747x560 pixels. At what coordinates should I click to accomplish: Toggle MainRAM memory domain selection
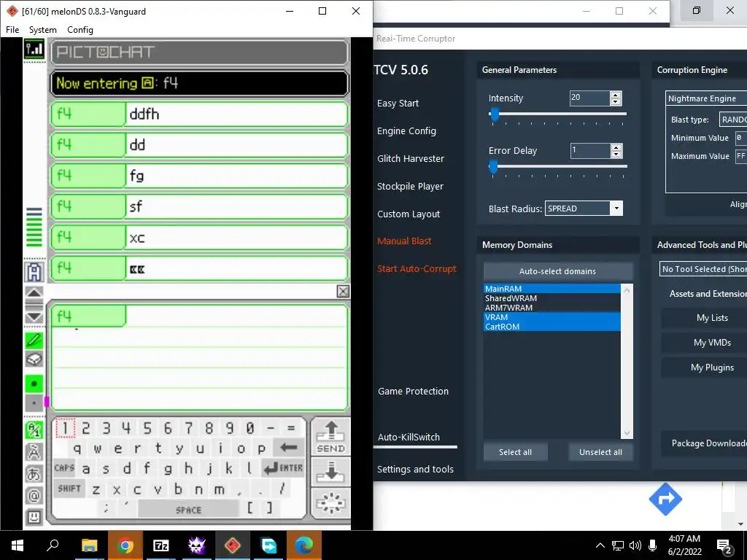coord(552,289)
